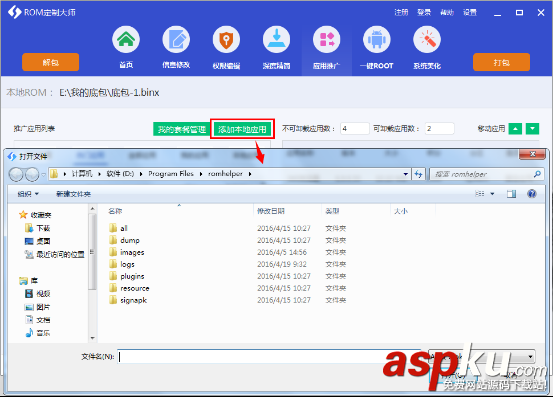Click the sidebar scrollbar down arrow

92,338
